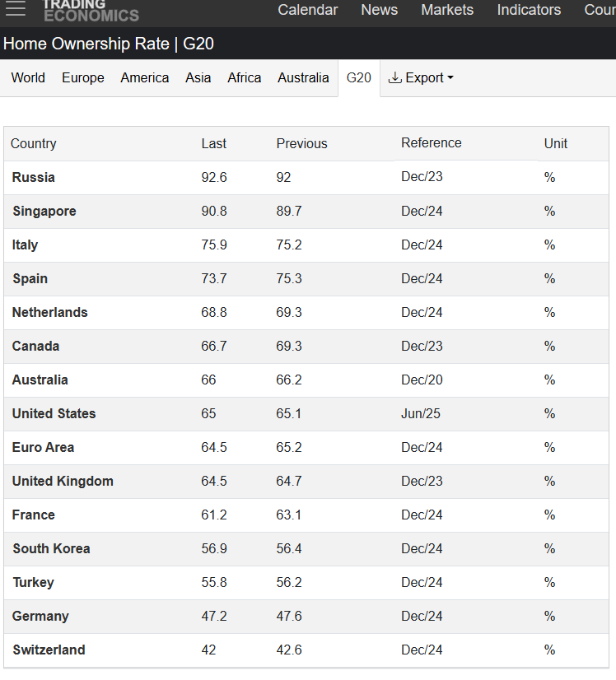Switch to the Asia tab

pyautogui.click(x=198, y=77)
